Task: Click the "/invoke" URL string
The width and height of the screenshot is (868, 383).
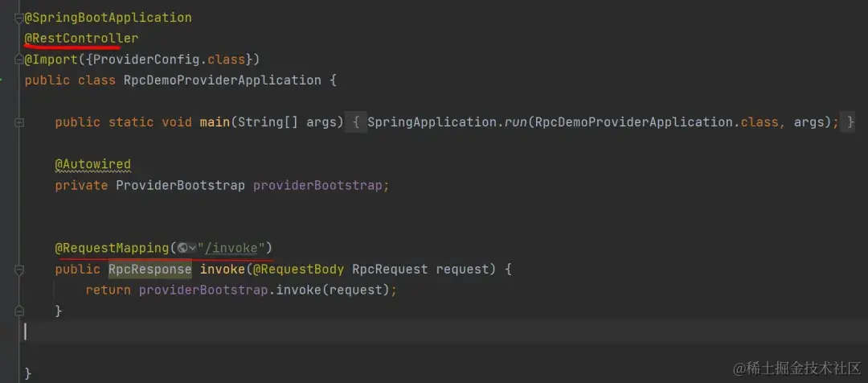Action: [231, 249]
